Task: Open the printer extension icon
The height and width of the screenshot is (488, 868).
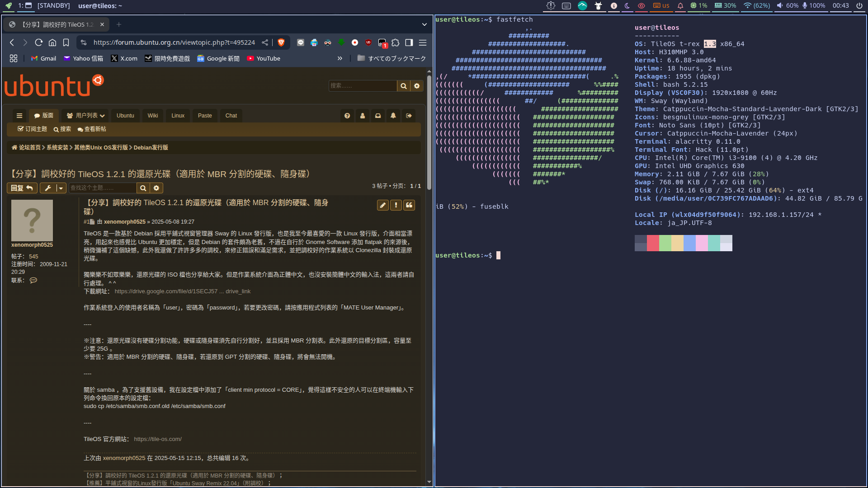Action: pyautogui.click(x=314, y=42)
